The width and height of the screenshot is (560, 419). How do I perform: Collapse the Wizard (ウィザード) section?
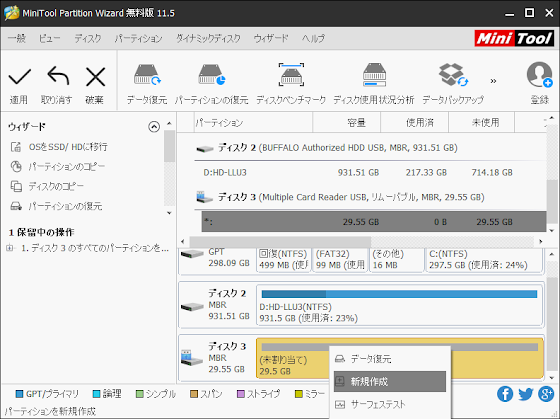(154, 126)
